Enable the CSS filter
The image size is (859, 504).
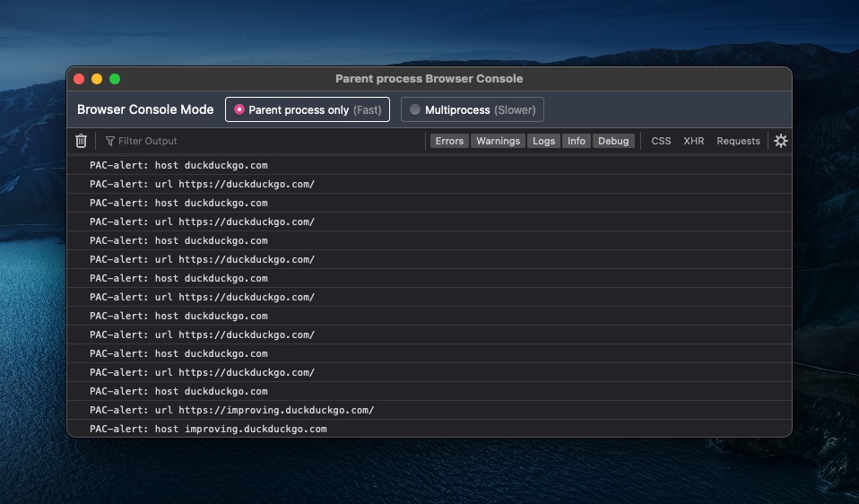[661, 141]
